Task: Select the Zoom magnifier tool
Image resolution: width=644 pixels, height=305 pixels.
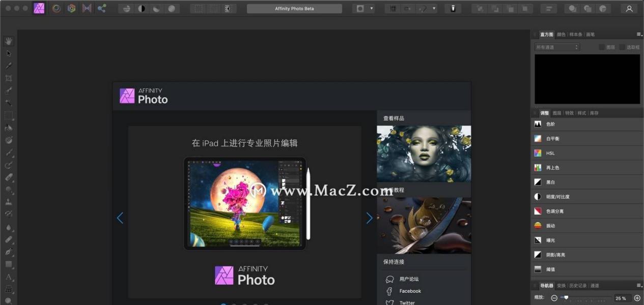Action: pyautogui.click(x=9, y=301)
